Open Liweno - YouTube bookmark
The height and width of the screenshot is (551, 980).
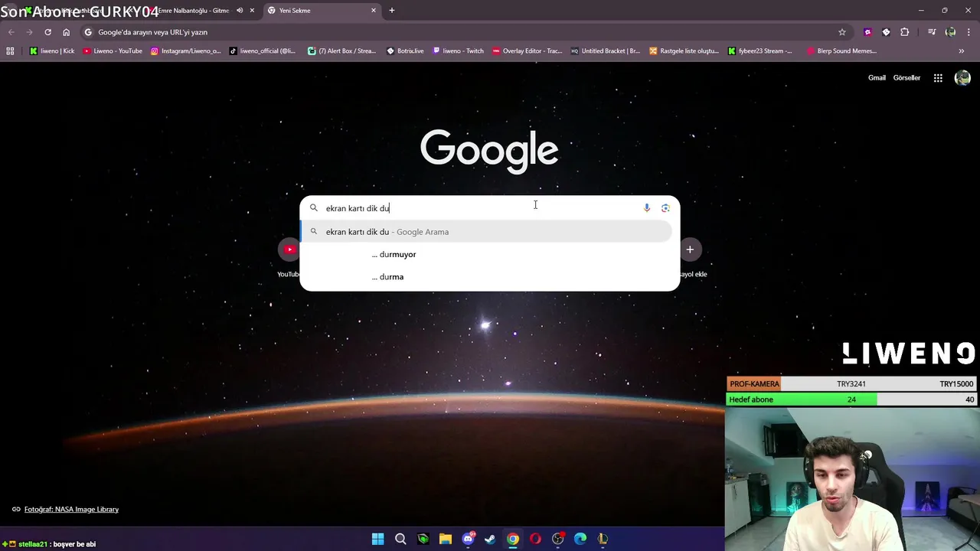click(113, 51)
